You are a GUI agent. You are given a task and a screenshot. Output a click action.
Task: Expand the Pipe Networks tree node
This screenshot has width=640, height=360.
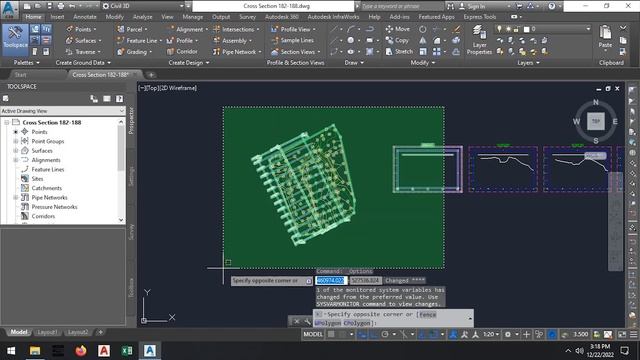click(x=16, y=197)
